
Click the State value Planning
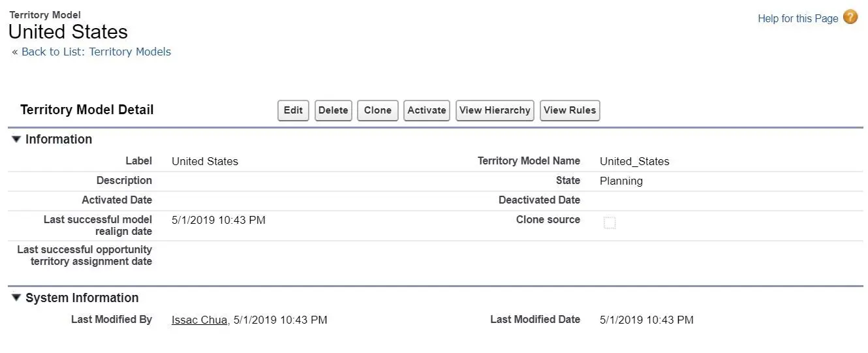[621, 181]
